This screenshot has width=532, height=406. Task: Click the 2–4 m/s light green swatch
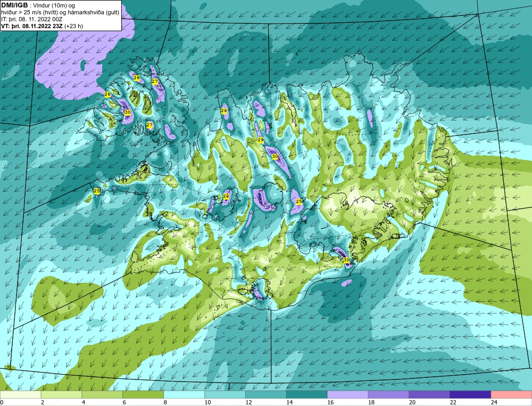(61, 395)
